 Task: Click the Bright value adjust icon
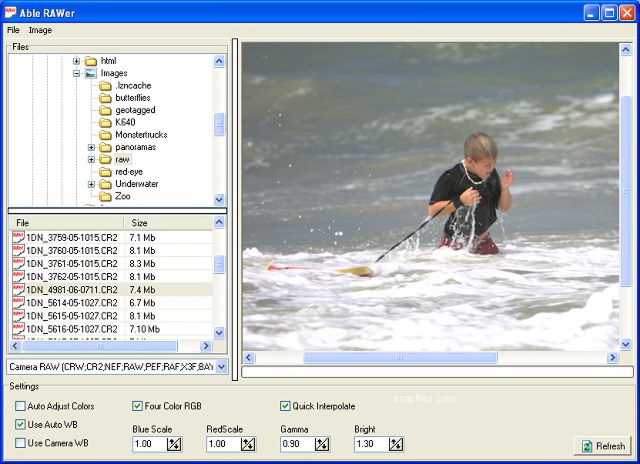pos(396,444)
